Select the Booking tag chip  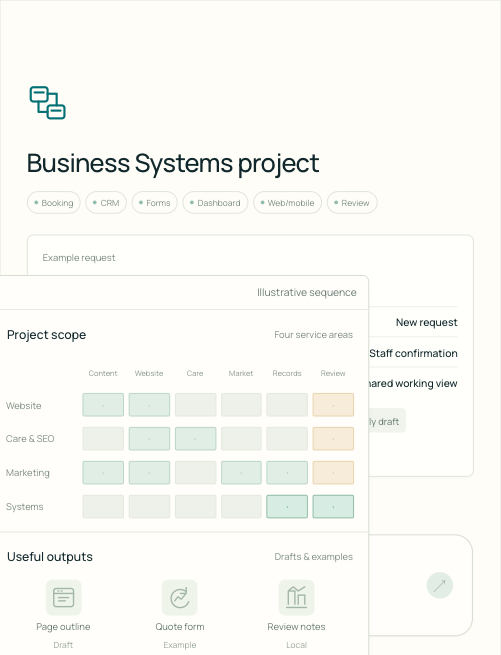tap(53, 203)
